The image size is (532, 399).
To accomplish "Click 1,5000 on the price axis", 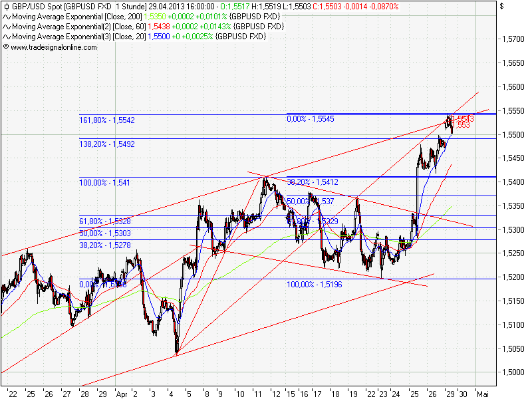I will pos(513,372).
